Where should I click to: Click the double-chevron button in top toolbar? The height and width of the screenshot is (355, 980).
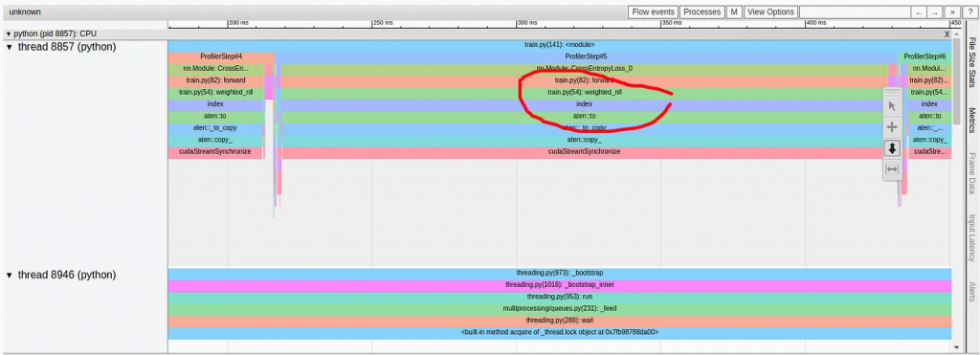tap(952, 11)
